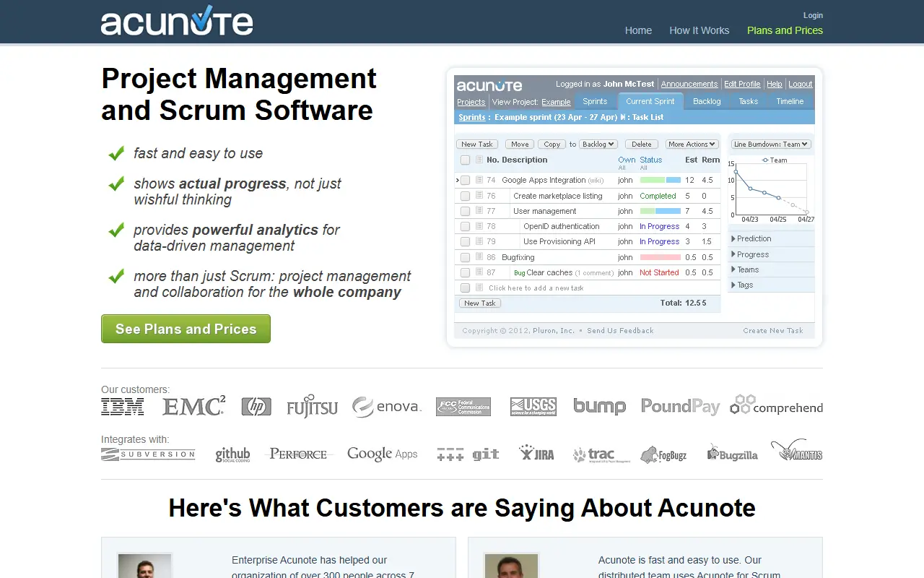Image resolution: width=924 pixels, height=578 pixels.
Task: Click the git integration logo
Action: (468, 454)
